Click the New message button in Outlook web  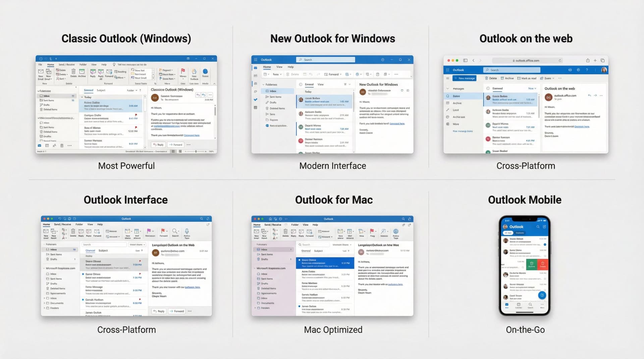pyautogui.click(x=464, y=78)
